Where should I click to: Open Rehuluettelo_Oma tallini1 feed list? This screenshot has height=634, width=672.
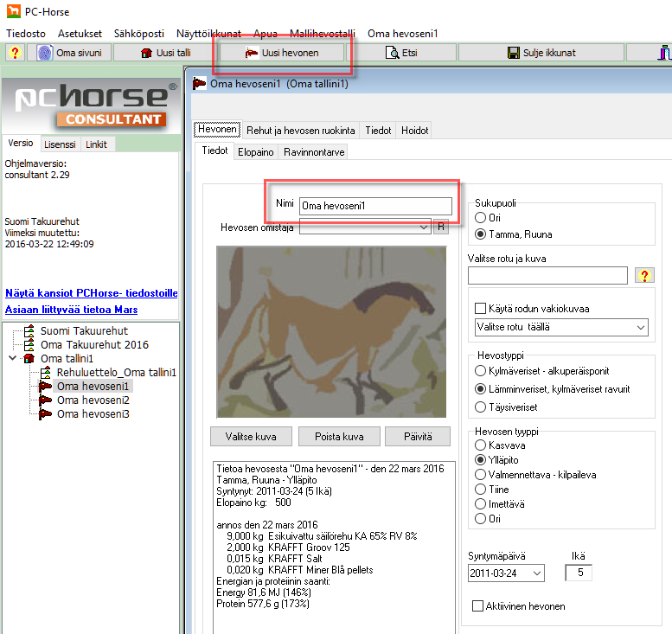coord(116,373)
